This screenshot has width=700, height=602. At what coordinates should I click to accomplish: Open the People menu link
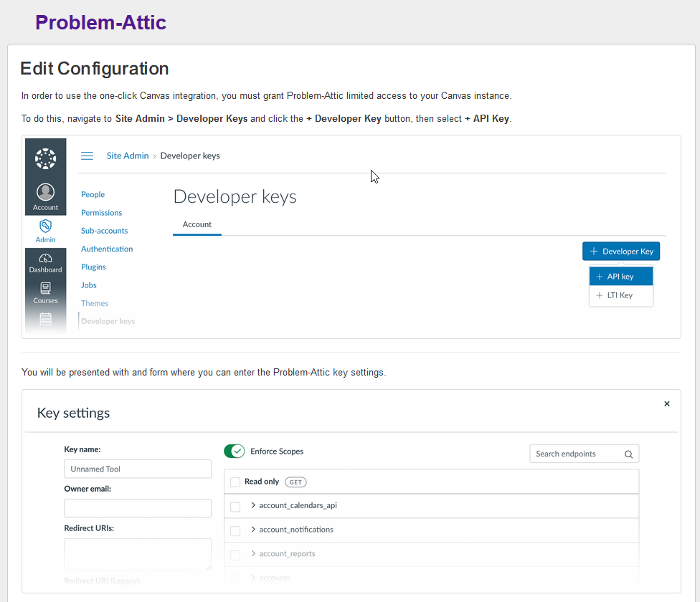pos(93,194)
